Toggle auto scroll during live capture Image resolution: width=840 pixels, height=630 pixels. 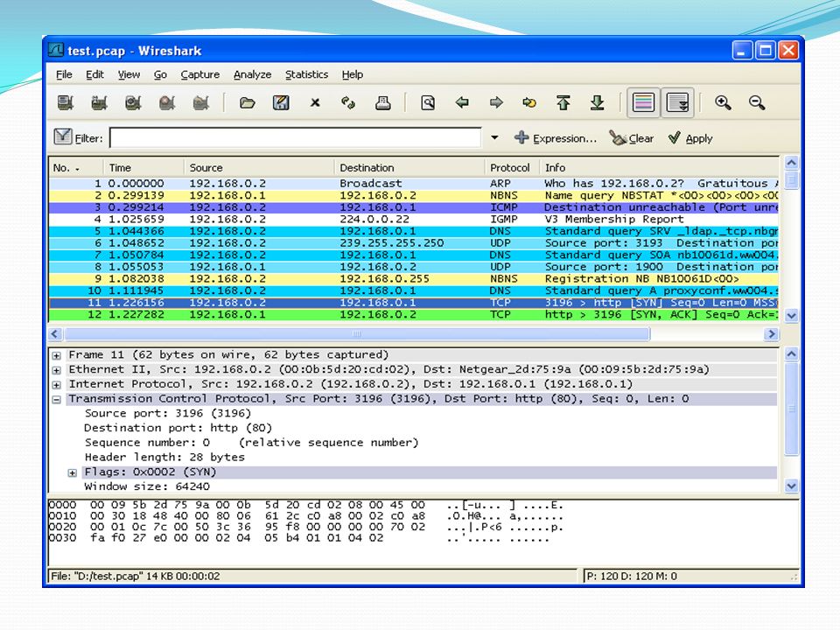677,102
